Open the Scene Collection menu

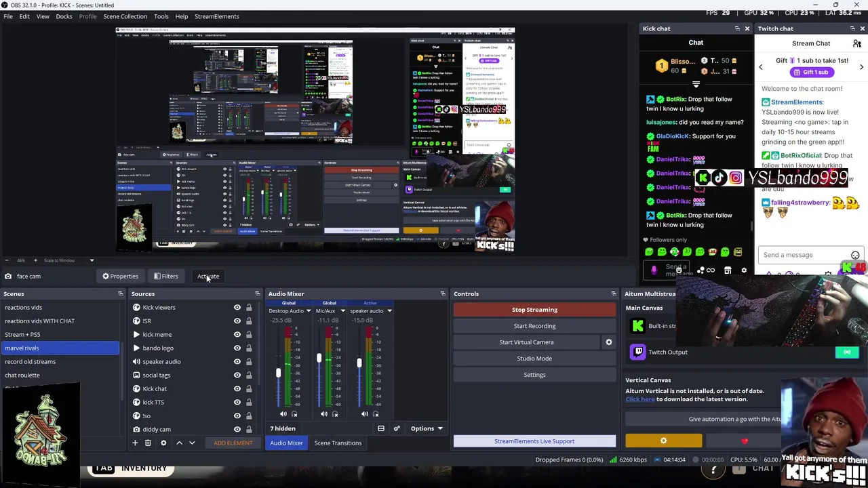click(125, 16)
